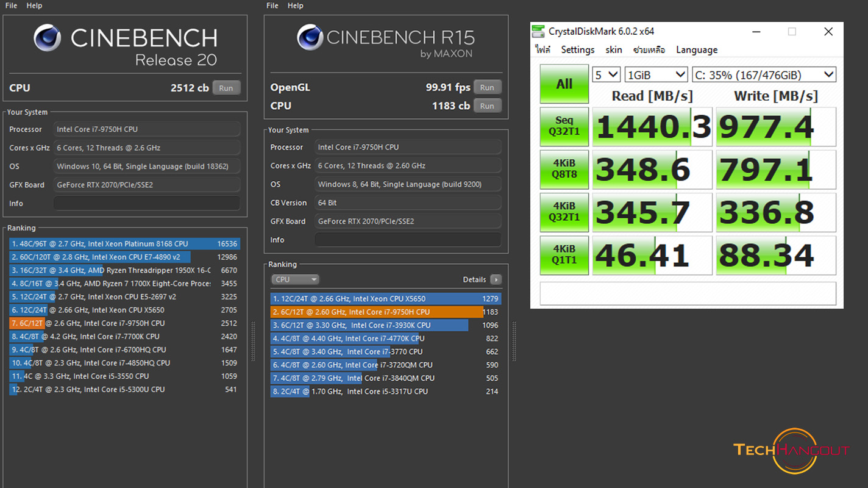Select Xeon Platinum 8168 ranking row
The height and width of the screenshot is (488, 868).
coord(124,243)
